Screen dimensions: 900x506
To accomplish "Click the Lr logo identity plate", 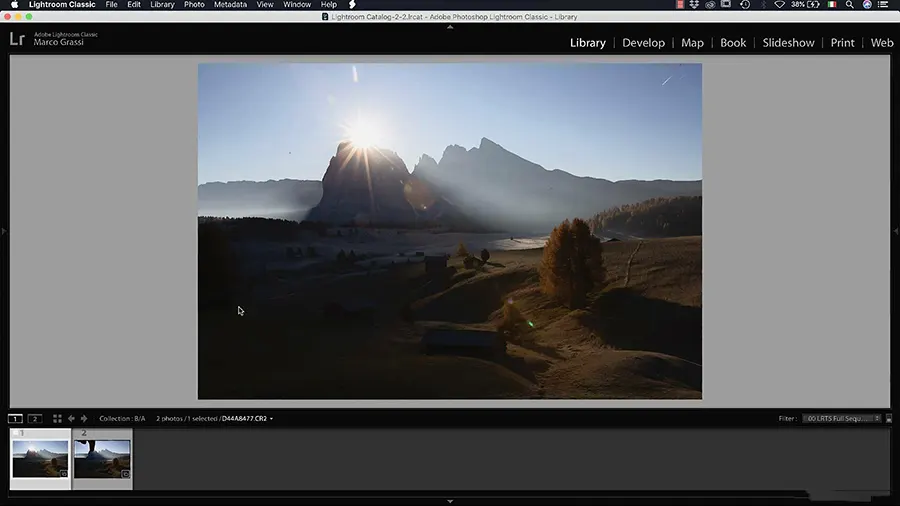I will coord(17,39).
